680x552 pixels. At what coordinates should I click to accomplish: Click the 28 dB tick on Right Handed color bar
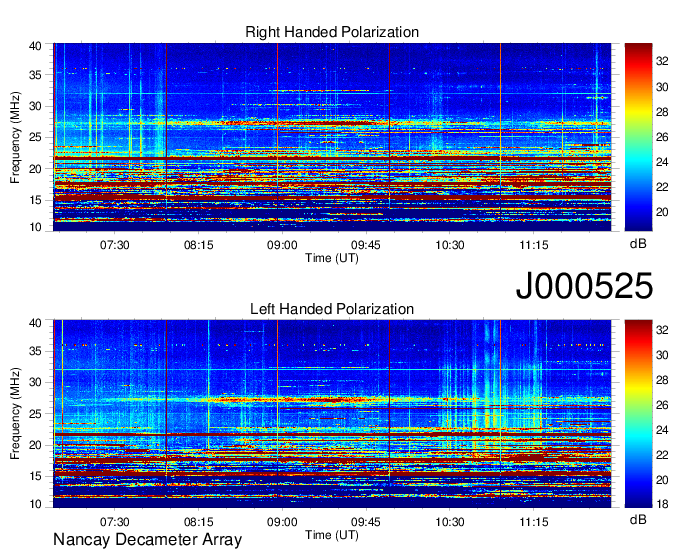point(662,112)
